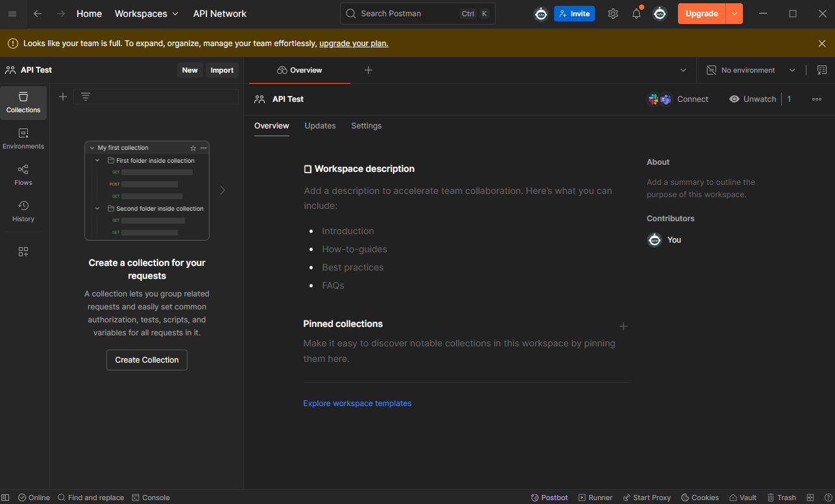Launch Postbot from the status bar
835x504 pixels.
549,498
